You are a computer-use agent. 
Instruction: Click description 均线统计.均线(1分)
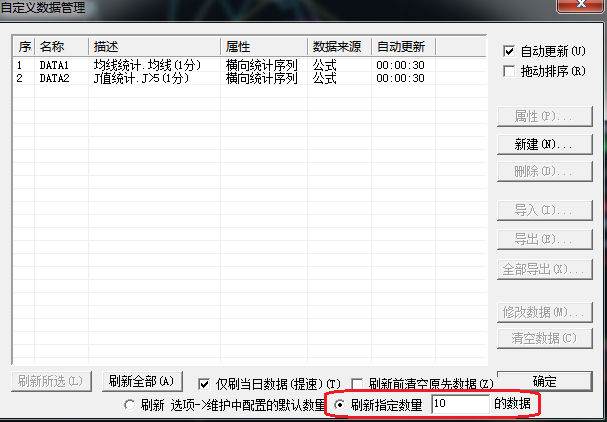[147, 65]
